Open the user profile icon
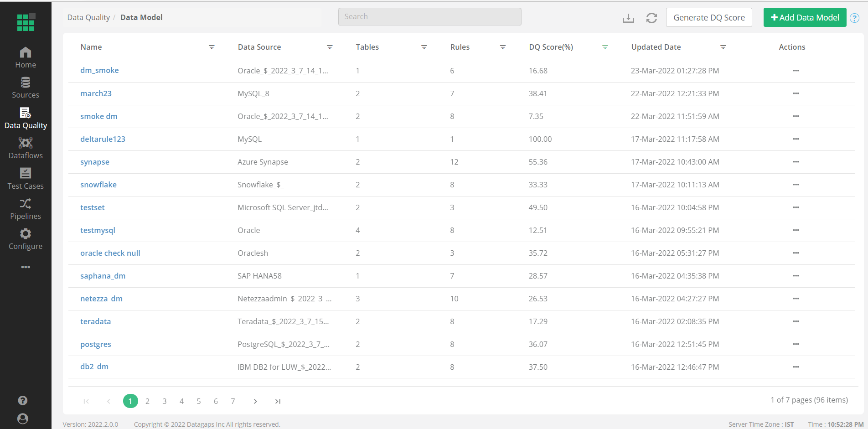Screen dimensions: 868x429 pyautogui.click(x=22, y=419)
